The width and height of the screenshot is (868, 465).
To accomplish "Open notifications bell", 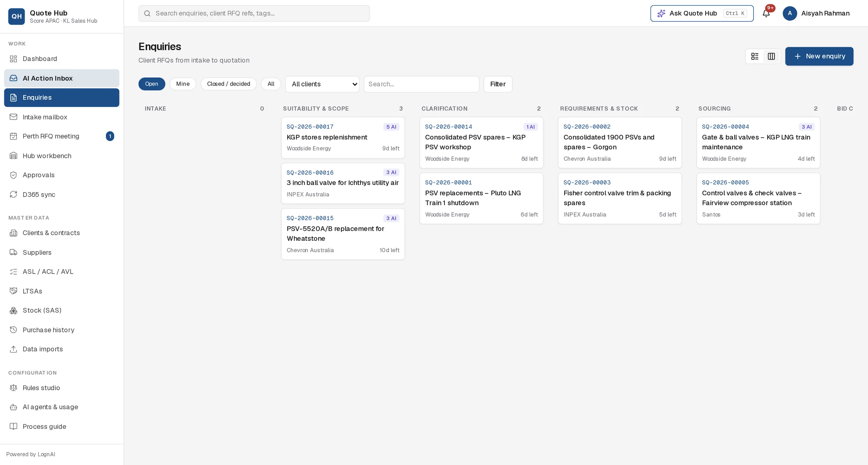I will (x=766, y=13).
